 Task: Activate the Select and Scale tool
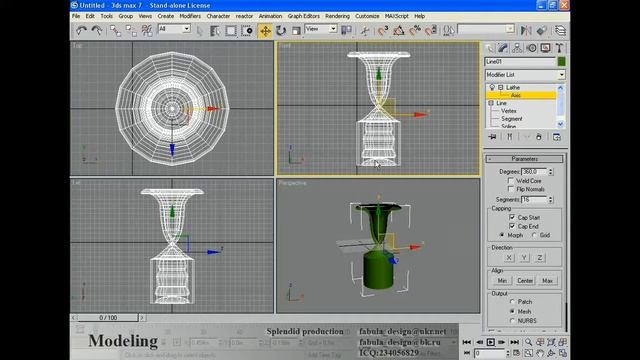point(296,31)
